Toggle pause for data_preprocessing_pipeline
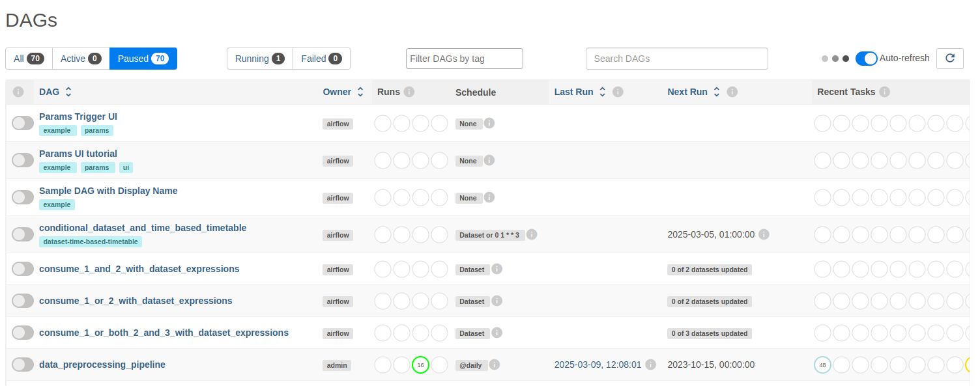 pyautogui.click(x=23, y=365)
